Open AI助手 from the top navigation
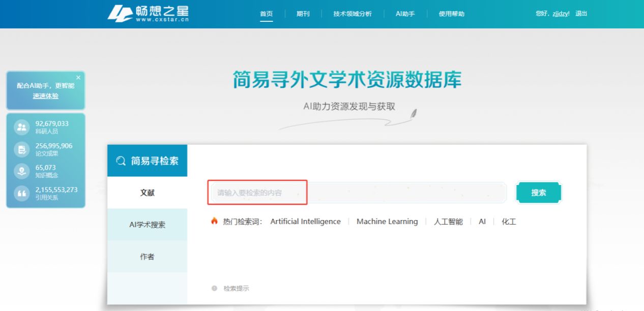The image size is (644, 311). point(405,14)
